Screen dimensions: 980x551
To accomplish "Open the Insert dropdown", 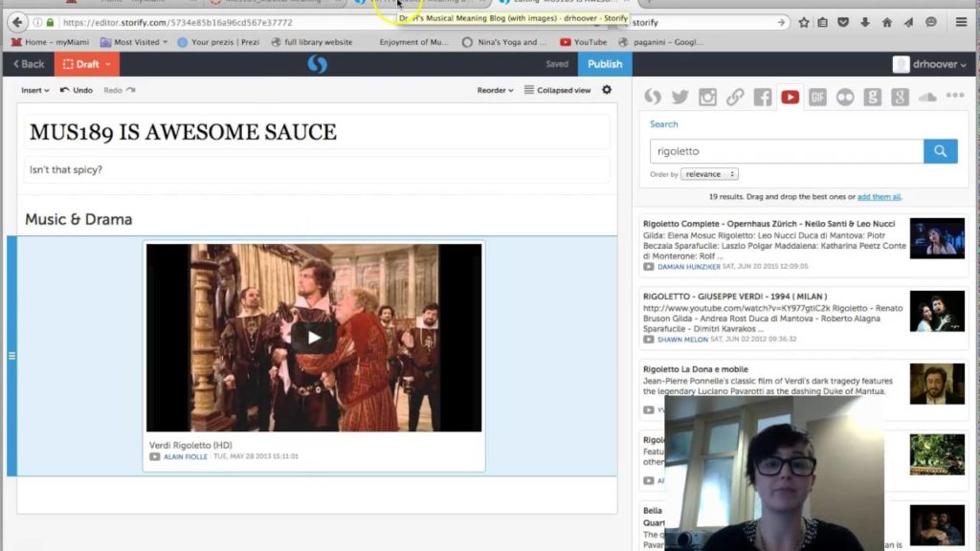I will coord(35,90).
